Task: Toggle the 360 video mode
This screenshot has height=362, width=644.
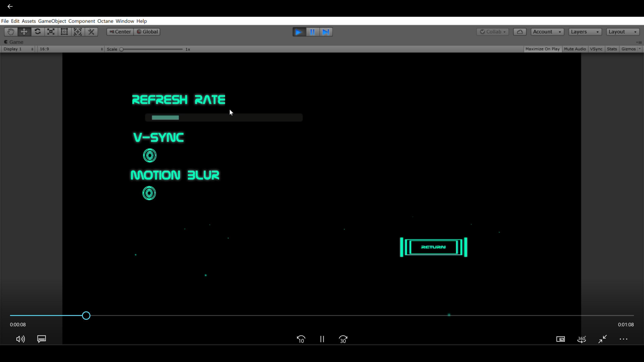Action: [x=582, y=339]
